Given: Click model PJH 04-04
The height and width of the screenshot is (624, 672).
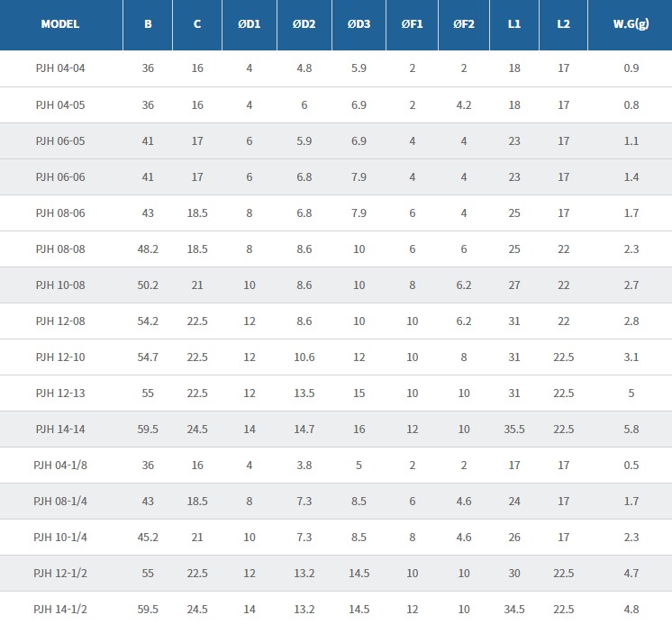Looking at the screenshot, I should (x=60, y=68).
